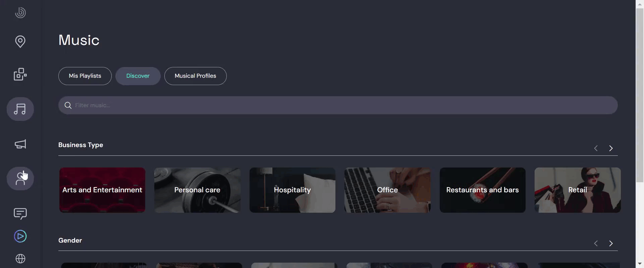Click the spiral logo icon in sidebar
The image size is (644, 268).
click(20, 13)
